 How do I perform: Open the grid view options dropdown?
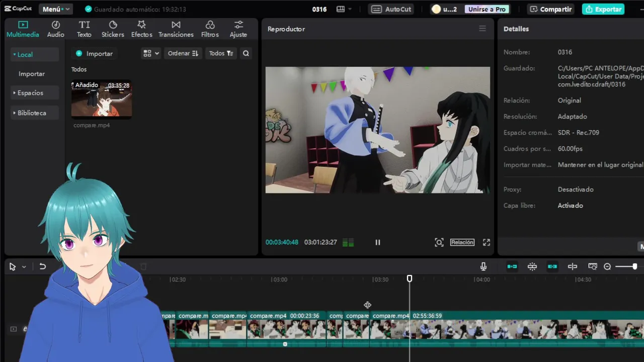coord(151,53)
